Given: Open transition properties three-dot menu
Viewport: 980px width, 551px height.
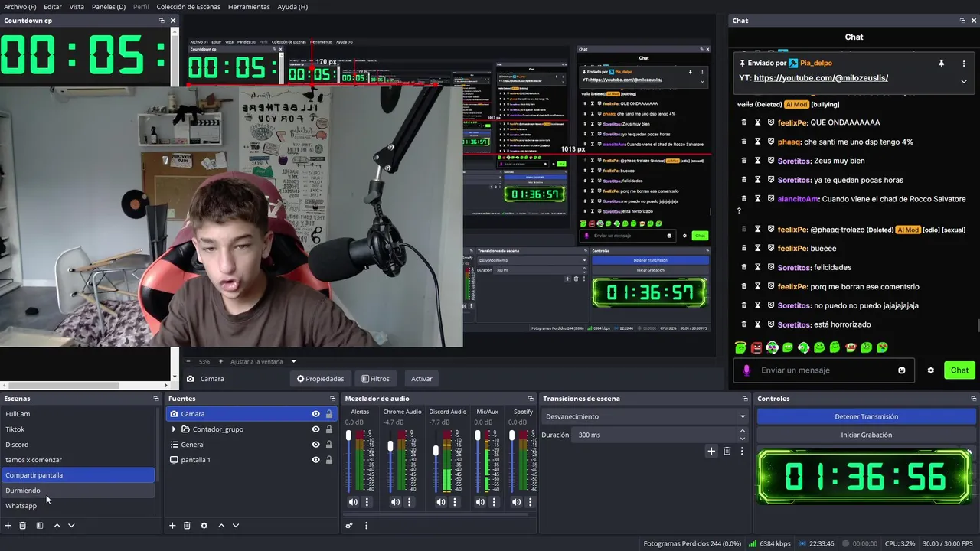Looking at the screenshot, I should [x=742, y=452].
